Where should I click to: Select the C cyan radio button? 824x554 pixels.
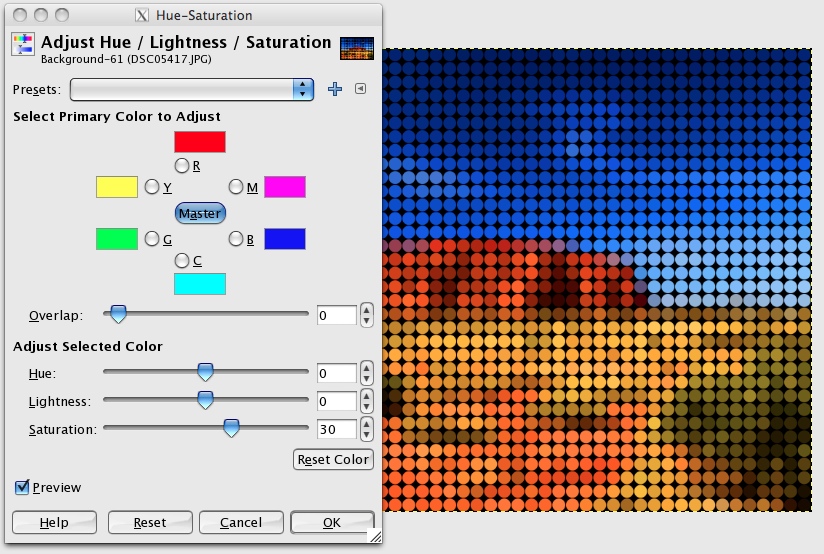[182, 260]
